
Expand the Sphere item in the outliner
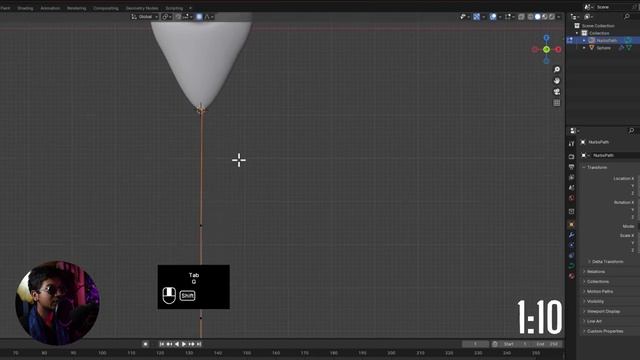coord(584,48)
